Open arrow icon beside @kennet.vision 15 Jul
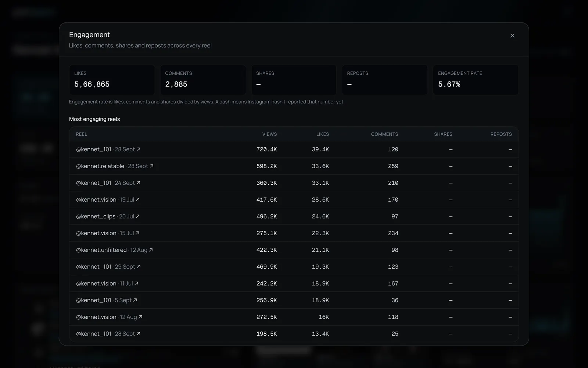The image size is (588, 368). pos(137,233)
